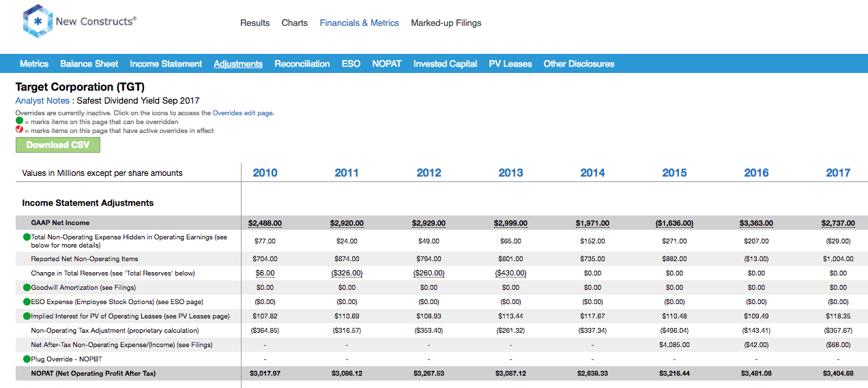The height and width of the screenshot is (388, 868).
Task: Switch to the Metrics tab
Action: 34,63
